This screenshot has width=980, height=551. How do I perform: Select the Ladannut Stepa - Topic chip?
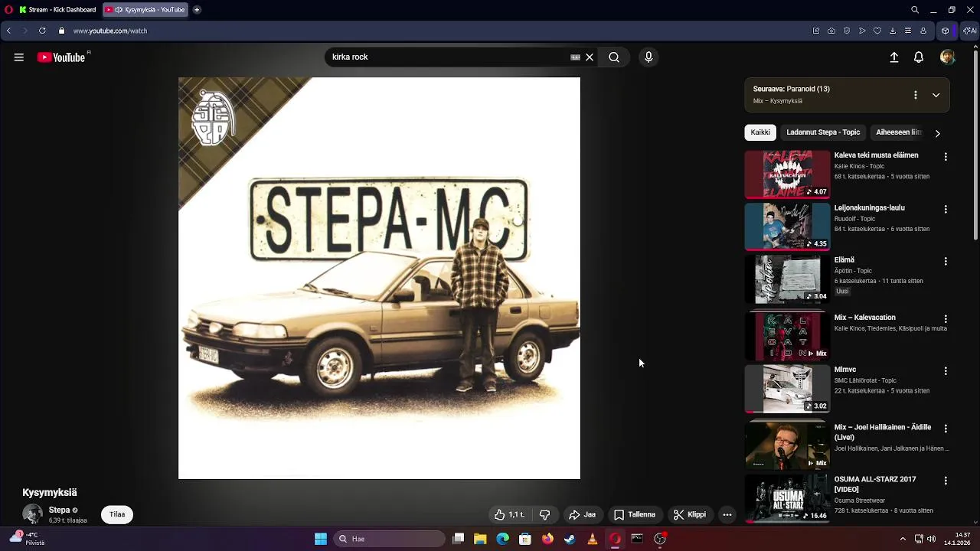click(823, 132)
